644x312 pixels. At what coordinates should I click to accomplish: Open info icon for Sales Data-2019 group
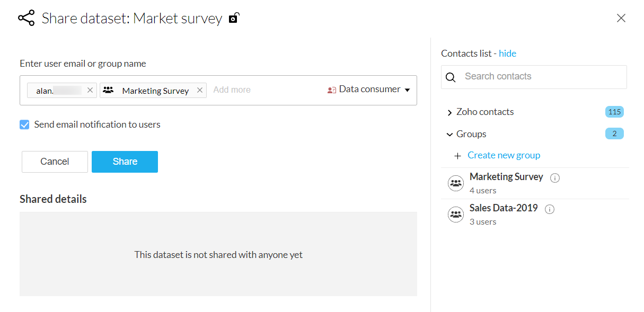(550, 209)
